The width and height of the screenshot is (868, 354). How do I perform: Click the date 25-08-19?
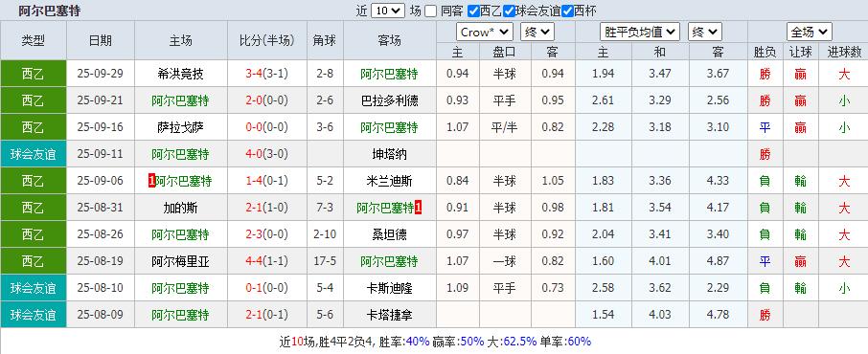tap(101, 261)
